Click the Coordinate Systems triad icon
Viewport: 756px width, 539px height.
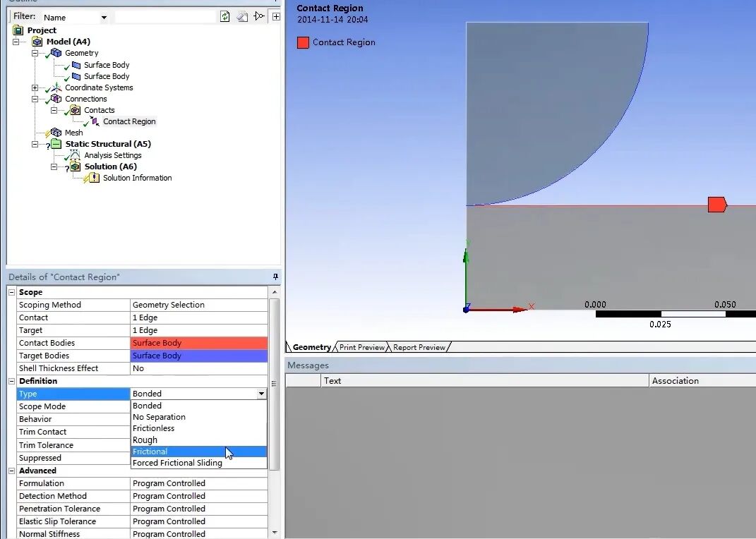[56, 87]
